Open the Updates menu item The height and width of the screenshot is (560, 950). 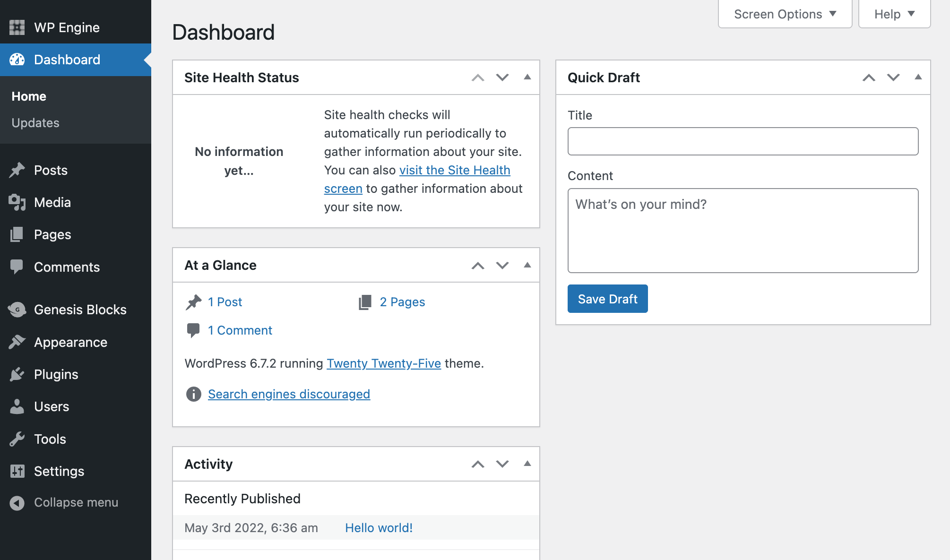35,123
